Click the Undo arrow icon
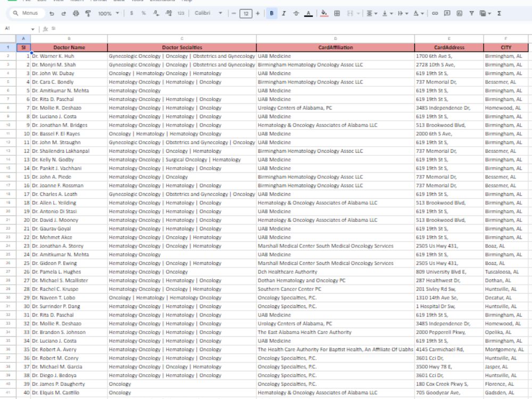Screen dimensions: 532x399 (x=52, y=13)
